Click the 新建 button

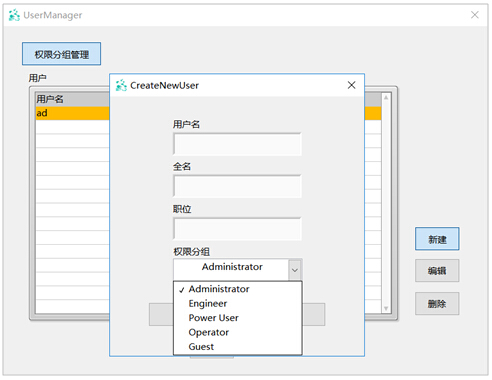tap(437, 239)
